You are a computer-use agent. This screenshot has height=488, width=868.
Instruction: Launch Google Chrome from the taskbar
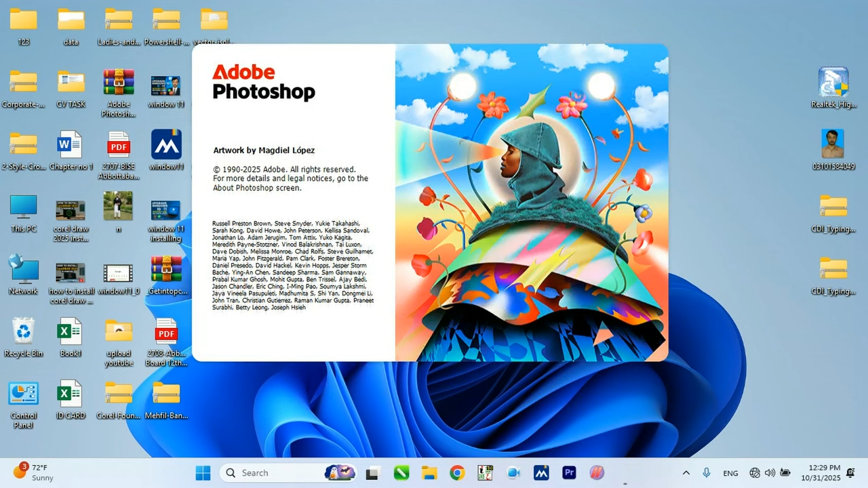[x=457, y=473]
